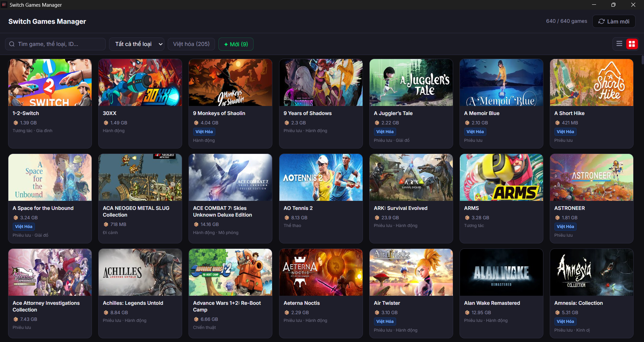Image resolution: width=644 pixels, height=342 pixels.
Task: Open the AO Tennis 2 cover
Action: 321,177
